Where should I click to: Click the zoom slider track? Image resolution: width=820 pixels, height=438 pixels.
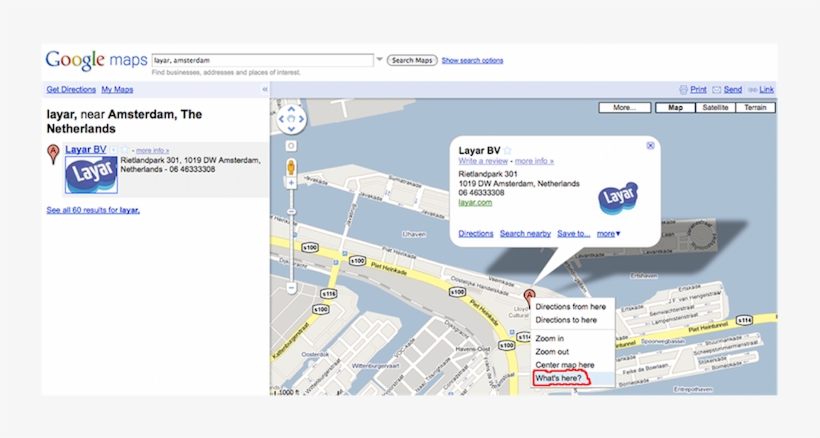(291, 235)
